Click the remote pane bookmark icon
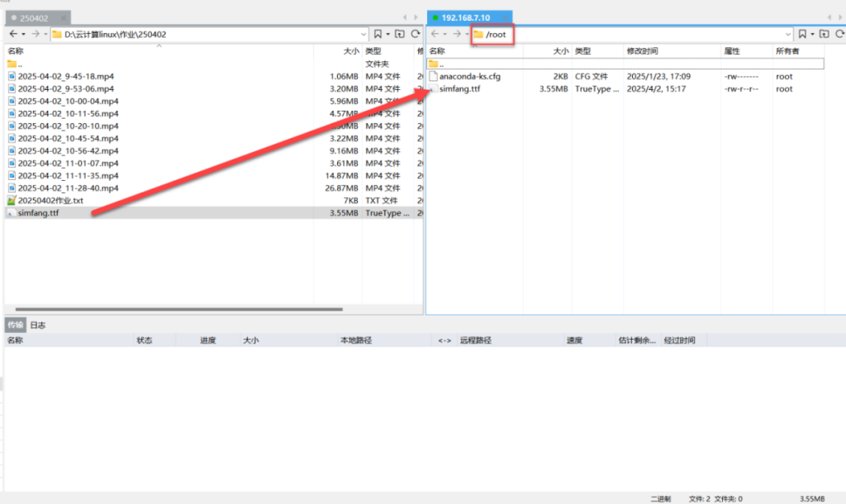This screenshot has height=504, width=846. pos(801,34)
